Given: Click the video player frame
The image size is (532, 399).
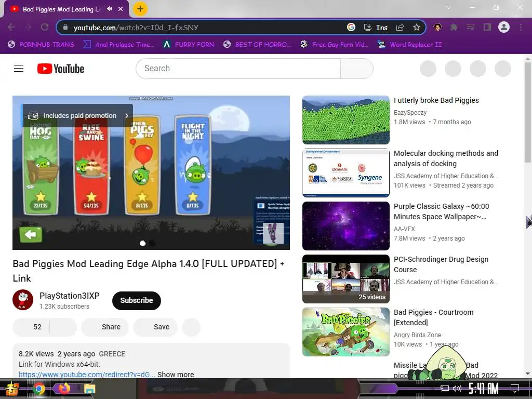Looking at the screenshot, I should pos(151,172).
